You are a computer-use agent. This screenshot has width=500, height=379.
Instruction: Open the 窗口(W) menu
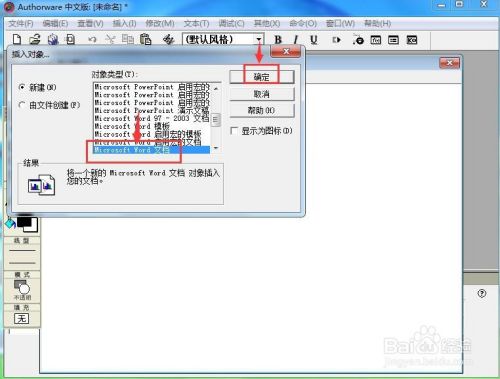[x=340, y=24]
